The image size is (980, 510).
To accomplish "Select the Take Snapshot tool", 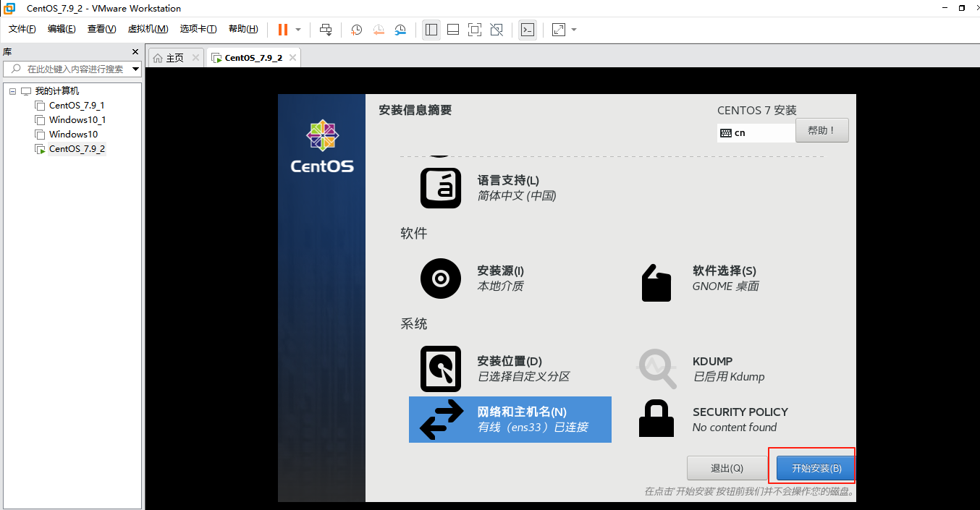I will pyautogui.click(x=355, y=30).
